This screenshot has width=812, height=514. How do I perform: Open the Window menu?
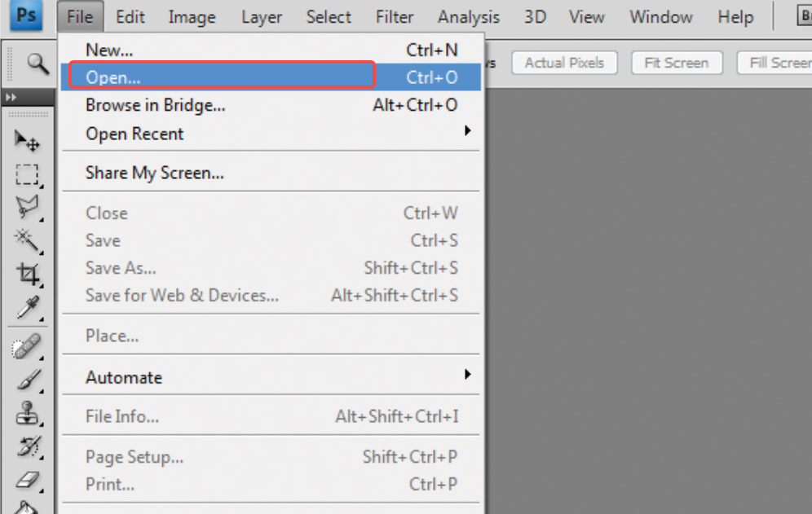point(660,16)
